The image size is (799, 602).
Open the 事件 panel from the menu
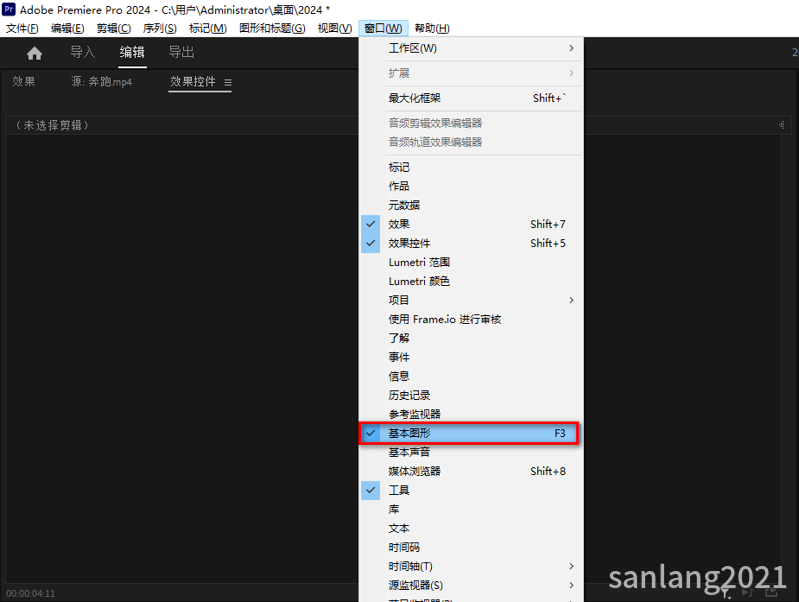471,357
